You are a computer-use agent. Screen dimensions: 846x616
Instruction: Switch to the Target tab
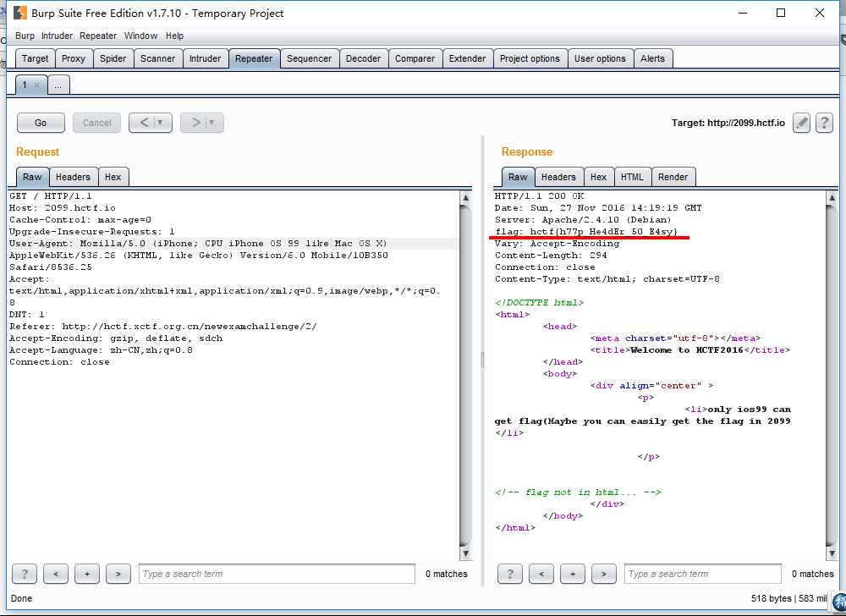35,58
